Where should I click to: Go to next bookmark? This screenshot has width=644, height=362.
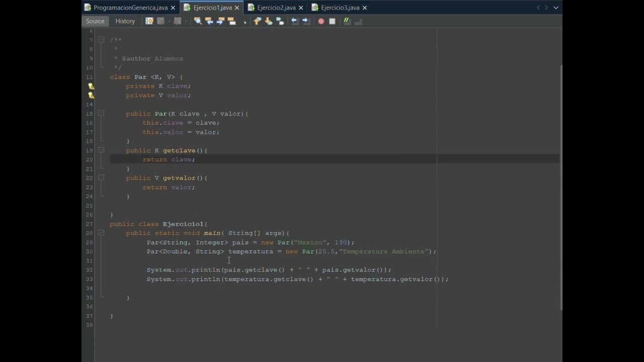(x=269, y=21)
